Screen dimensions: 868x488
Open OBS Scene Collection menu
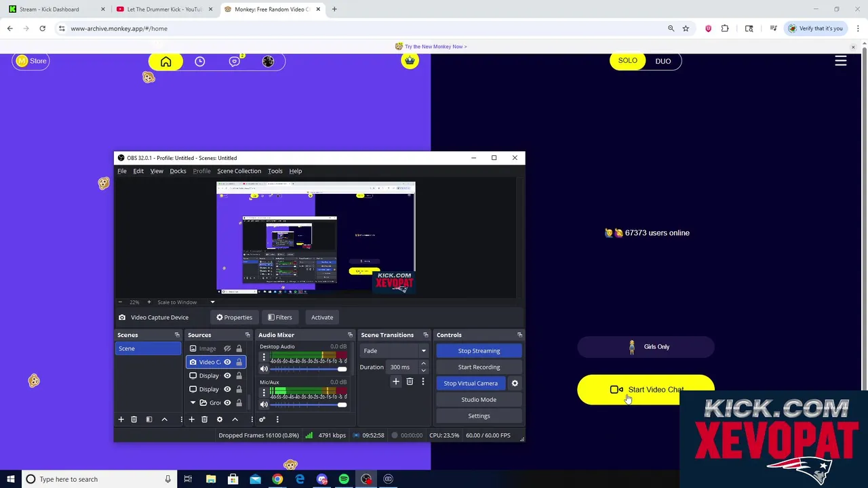tap(239, 171)
